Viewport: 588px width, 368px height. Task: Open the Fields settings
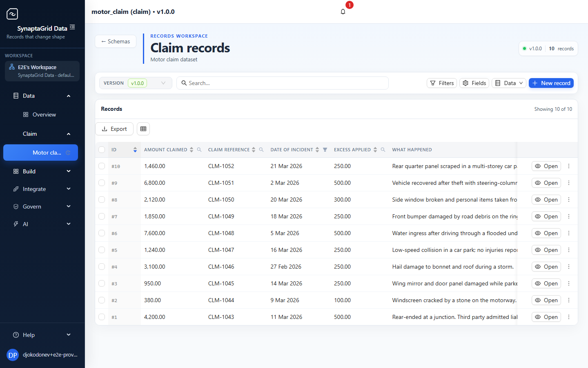point(474,83)
